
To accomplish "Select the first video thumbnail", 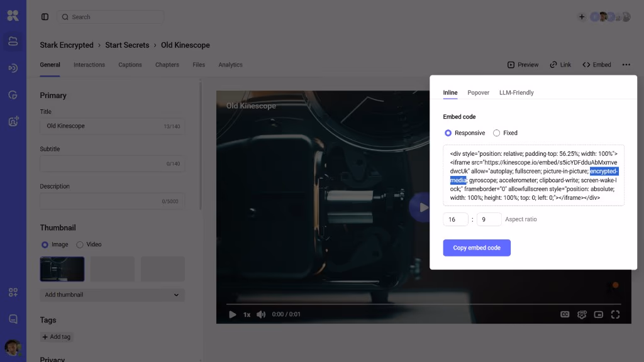I will click(x=62, y=269).
